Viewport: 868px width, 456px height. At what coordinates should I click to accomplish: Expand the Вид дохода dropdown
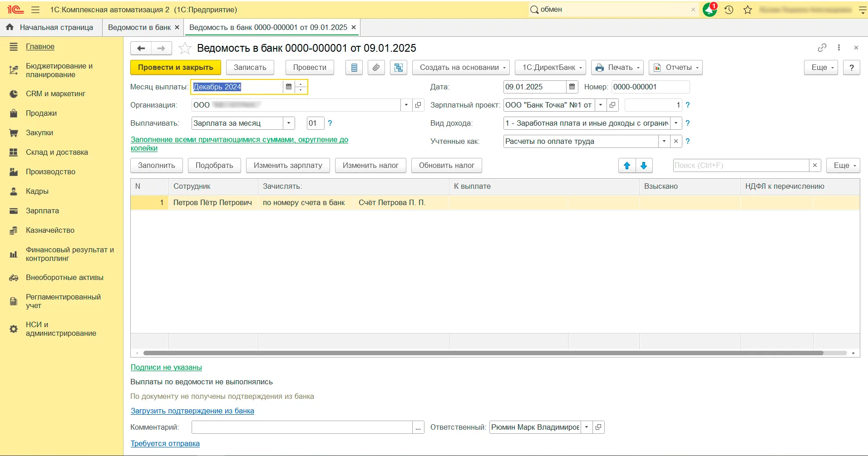[x=676, y=123]
